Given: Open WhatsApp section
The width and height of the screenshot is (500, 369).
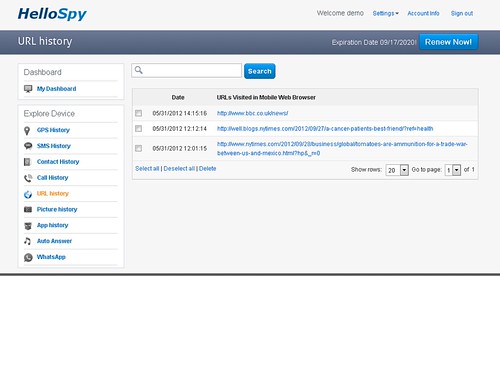Looking at the screenshot, I should tap(51, 257).
